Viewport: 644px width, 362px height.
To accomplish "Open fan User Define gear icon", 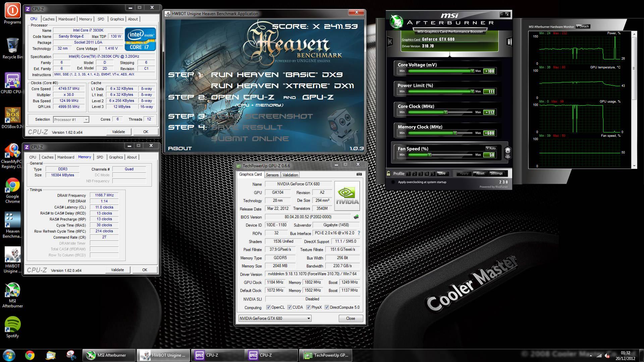I will point(507,153).
